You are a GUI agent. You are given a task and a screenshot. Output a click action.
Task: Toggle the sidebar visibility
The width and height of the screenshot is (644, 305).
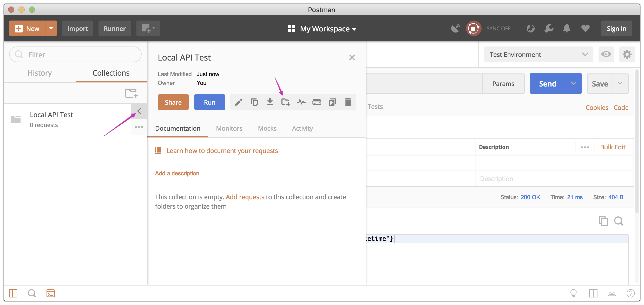(x=13, y=293)
